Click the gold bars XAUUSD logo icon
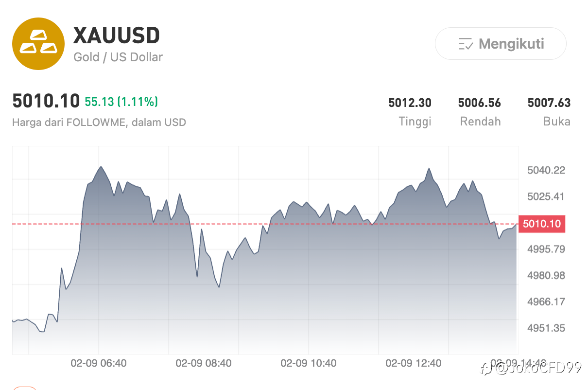The height and width of the screenshot is (390, 588). (x=38, y=44)
